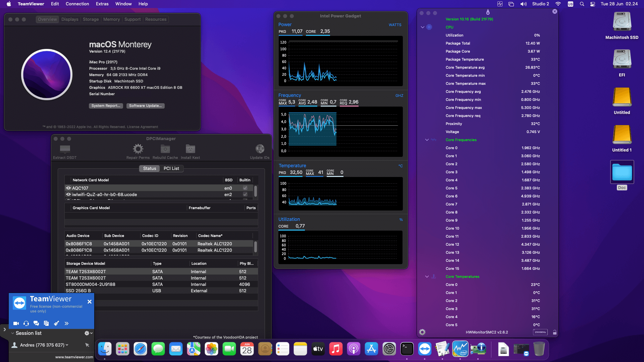Toggle Builtin checkbox for en2 row
Viewport: 644px width, 362px height.
tap(245, 194)
